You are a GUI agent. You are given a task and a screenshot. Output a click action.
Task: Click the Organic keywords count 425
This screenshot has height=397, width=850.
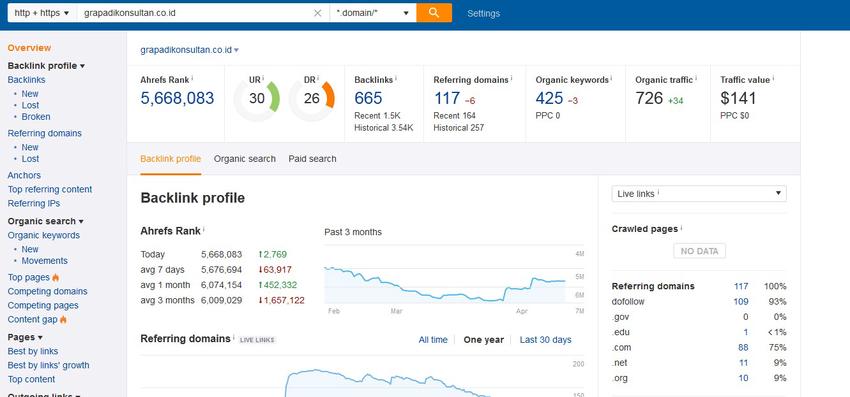click(549, 98)
